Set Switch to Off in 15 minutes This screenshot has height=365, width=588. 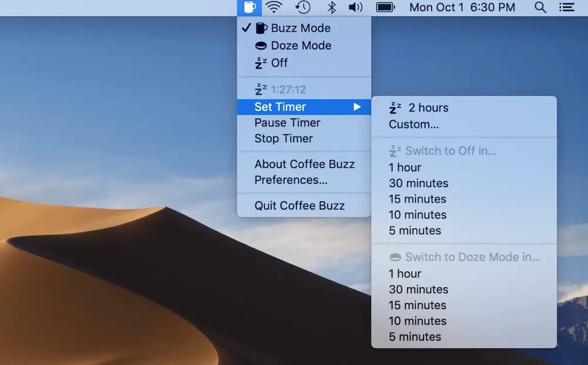(464, 199)
